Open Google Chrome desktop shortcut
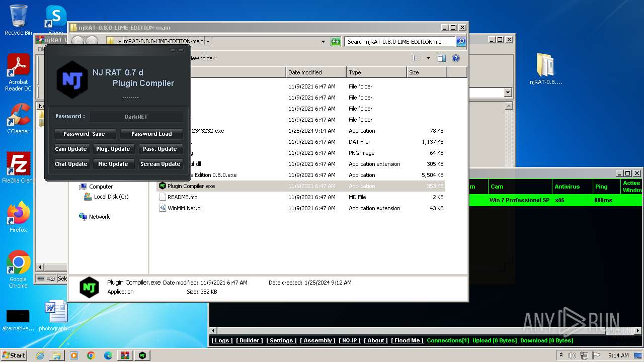644x362 pixels. [x=18, y=269]
